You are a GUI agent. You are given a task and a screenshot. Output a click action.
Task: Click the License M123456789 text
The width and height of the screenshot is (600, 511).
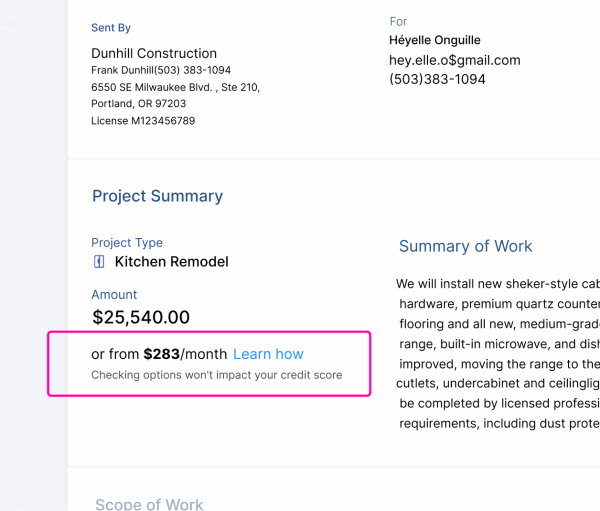pos(143,120)
